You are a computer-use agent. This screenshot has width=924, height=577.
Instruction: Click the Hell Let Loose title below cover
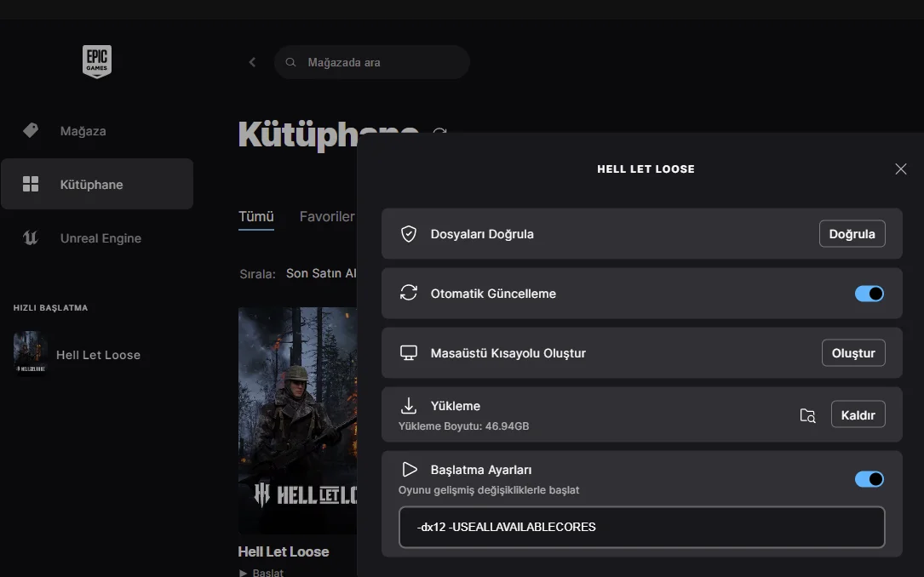point(284,551)
